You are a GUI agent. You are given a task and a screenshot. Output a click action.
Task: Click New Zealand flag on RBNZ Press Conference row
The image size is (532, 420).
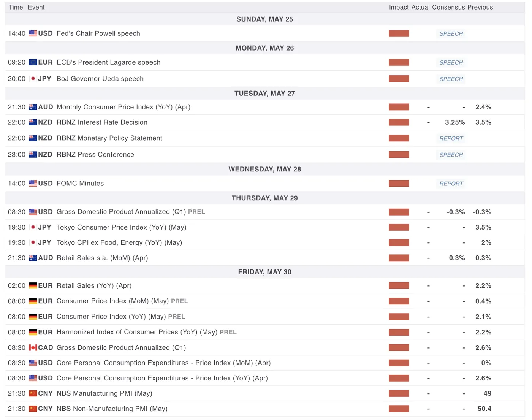[x=33, y=155]
